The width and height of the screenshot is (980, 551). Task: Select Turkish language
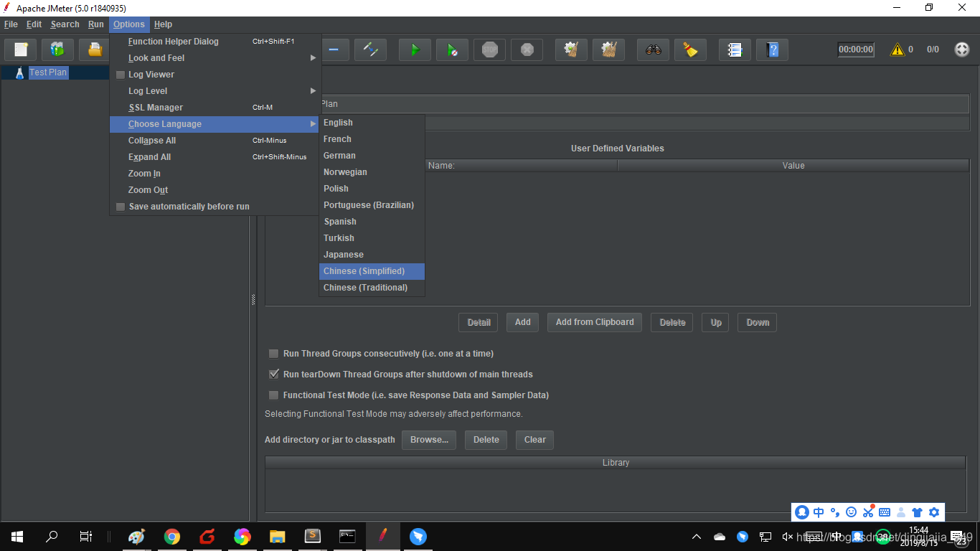point(372,238)
